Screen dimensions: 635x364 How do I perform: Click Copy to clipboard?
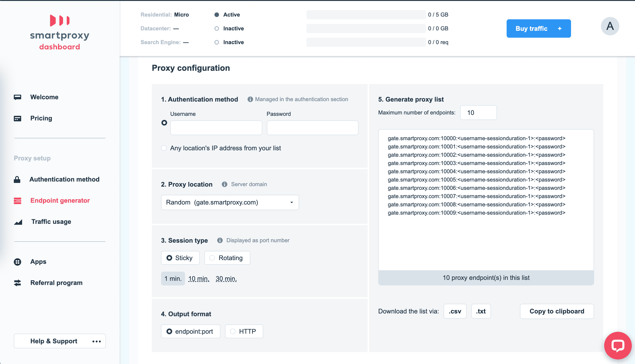(x=557, y=311)
